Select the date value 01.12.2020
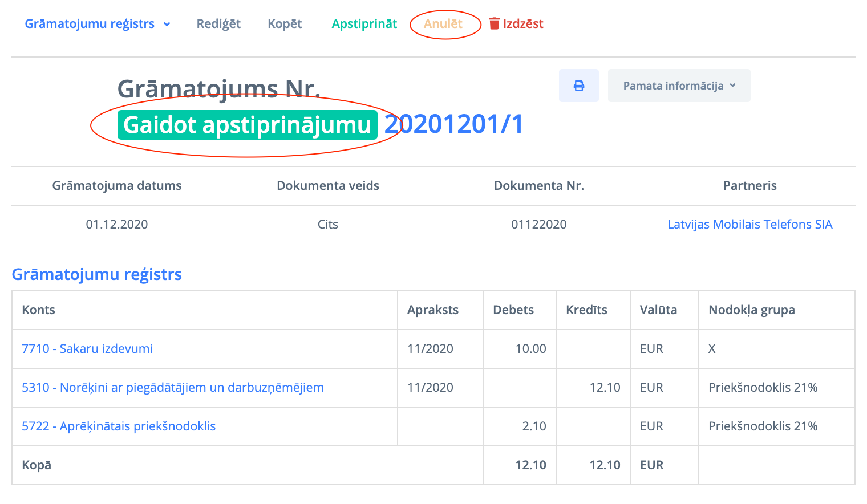 click(x=117, y=224)
